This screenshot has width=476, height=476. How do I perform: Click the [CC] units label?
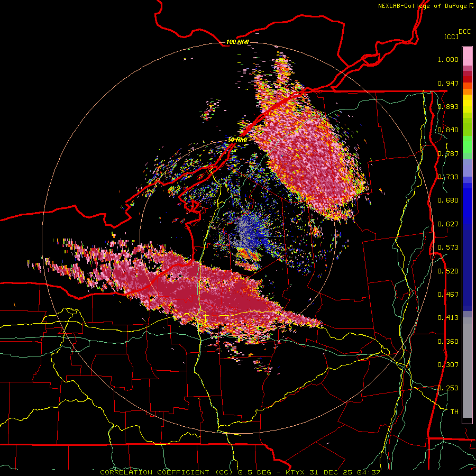tap(452, 36)
